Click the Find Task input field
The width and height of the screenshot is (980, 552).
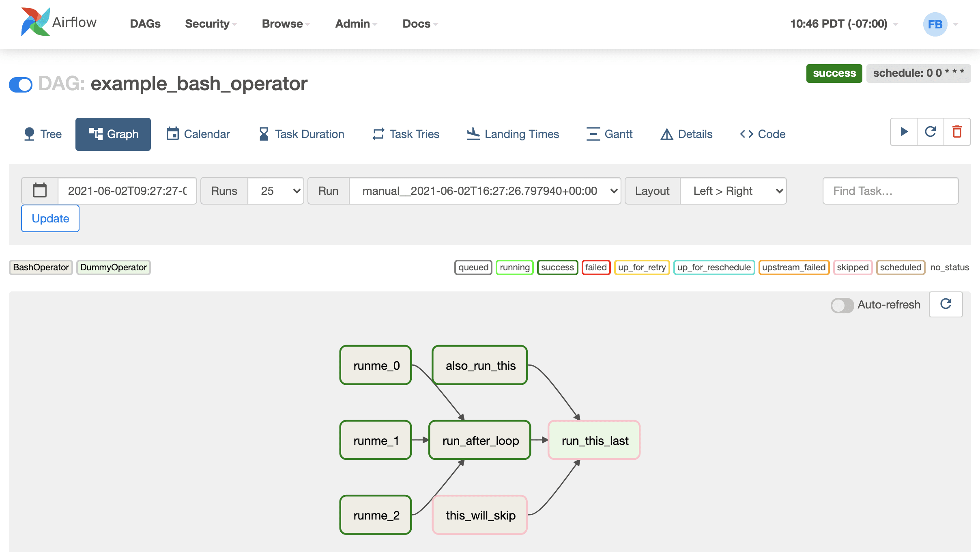890,190
